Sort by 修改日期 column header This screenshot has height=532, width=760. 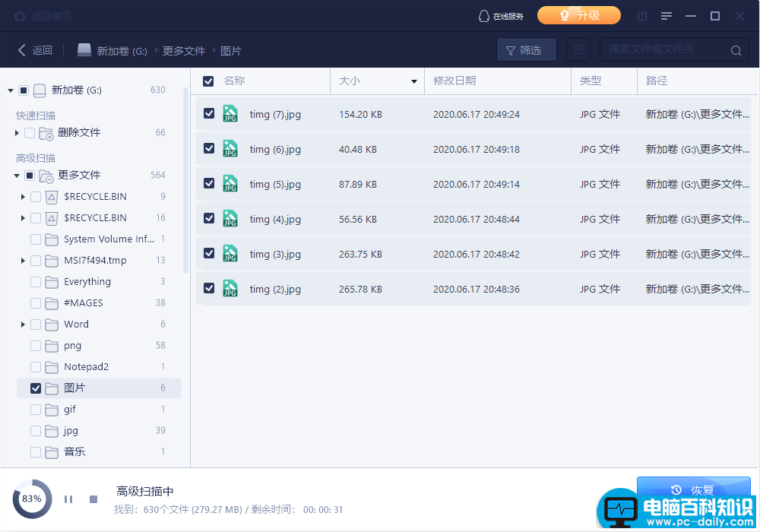454,81
